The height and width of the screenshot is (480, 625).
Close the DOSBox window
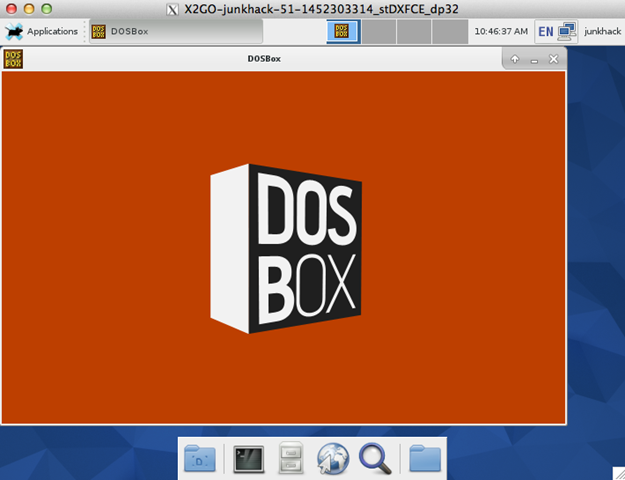(x=553, y=60)
